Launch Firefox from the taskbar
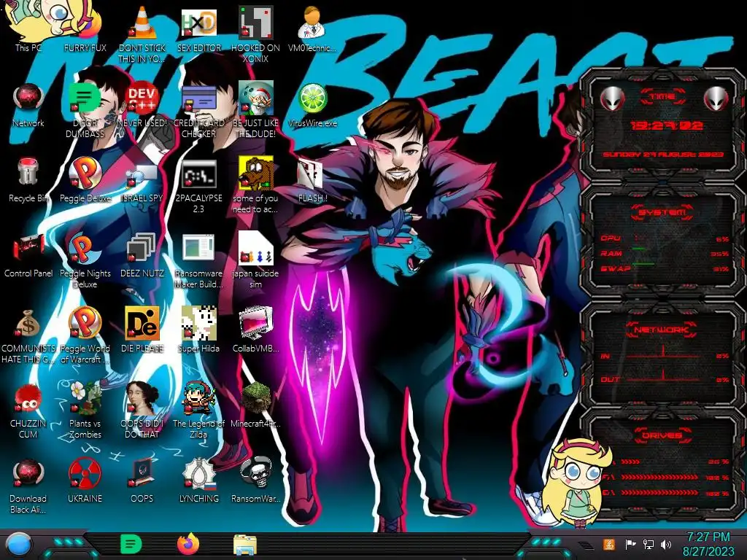The image size is (747, 560). [188, 544]
